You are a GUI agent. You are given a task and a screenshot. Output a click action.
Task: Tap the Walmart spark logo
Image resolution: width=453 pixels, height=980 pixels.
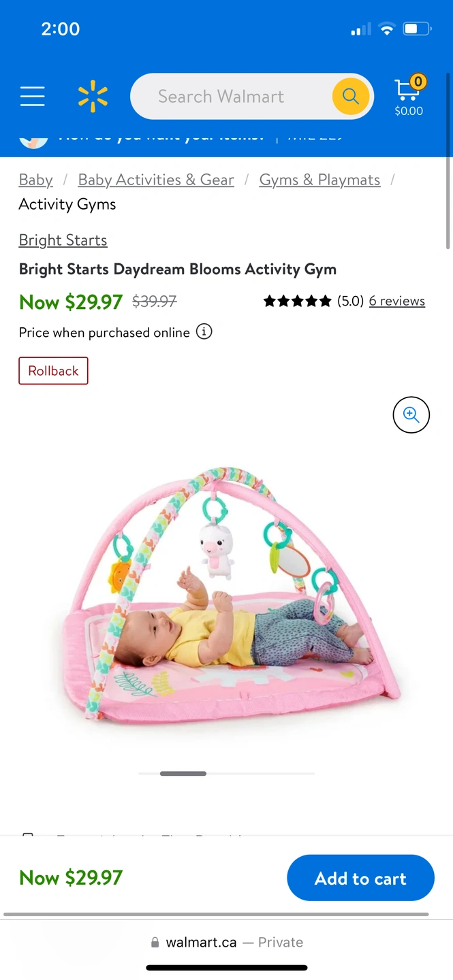[93, 97]
